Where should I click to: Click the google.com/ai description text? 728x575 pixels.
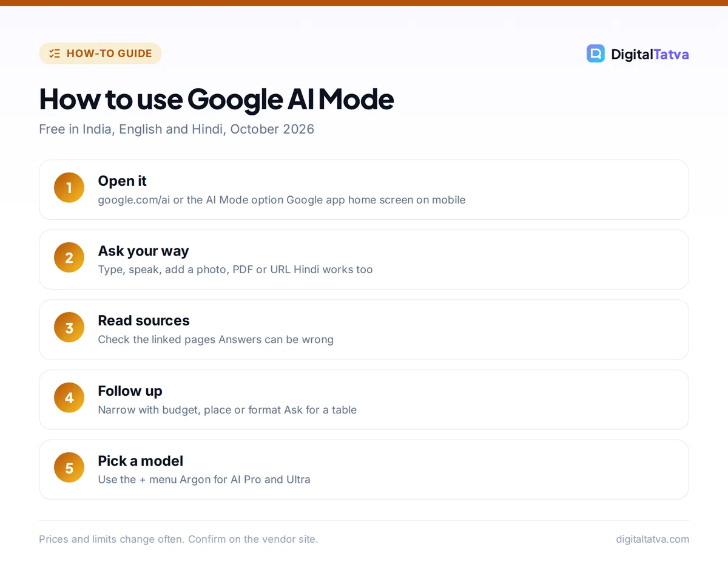click(x=281, y=200)
